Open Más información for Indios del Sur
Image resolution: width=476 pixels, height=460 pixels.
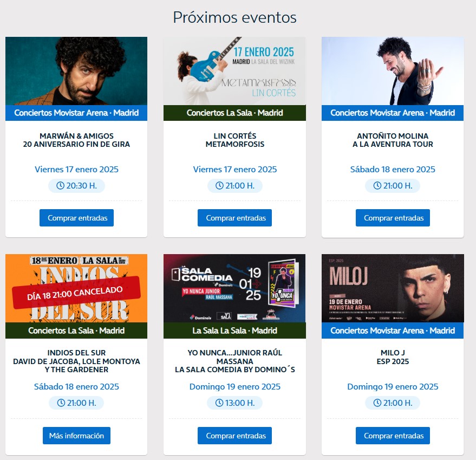tap(76, 436)
